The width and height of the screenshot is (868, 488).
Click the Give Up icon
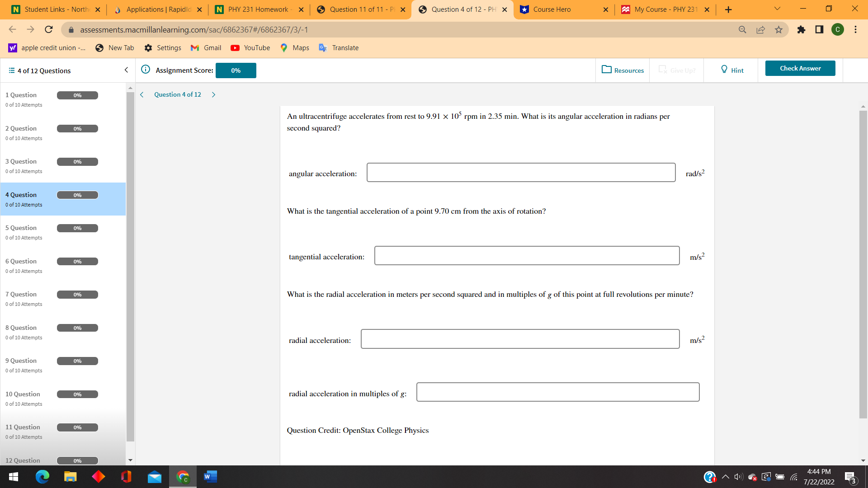[663, 70]
